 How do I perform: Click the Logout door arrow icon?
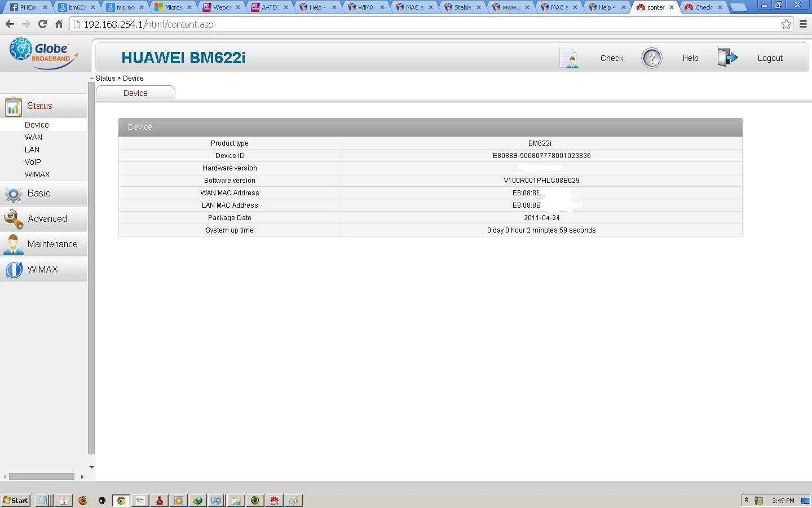click(727, 57)
